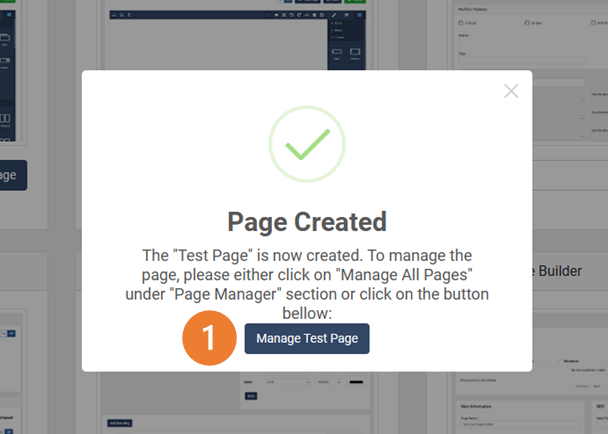Click the orange number 1 marker
608x434 pixels.
click(x=208, y=339)
